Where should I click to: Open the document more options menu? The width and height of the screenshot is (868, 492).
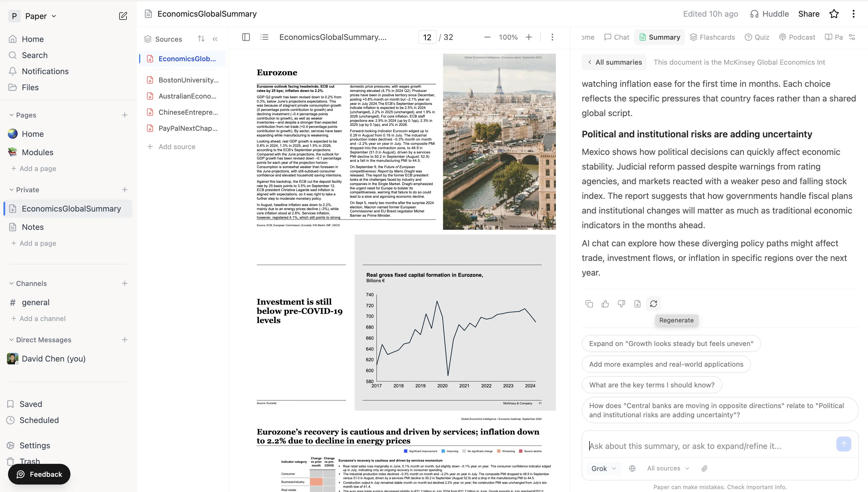pos(853,14)
